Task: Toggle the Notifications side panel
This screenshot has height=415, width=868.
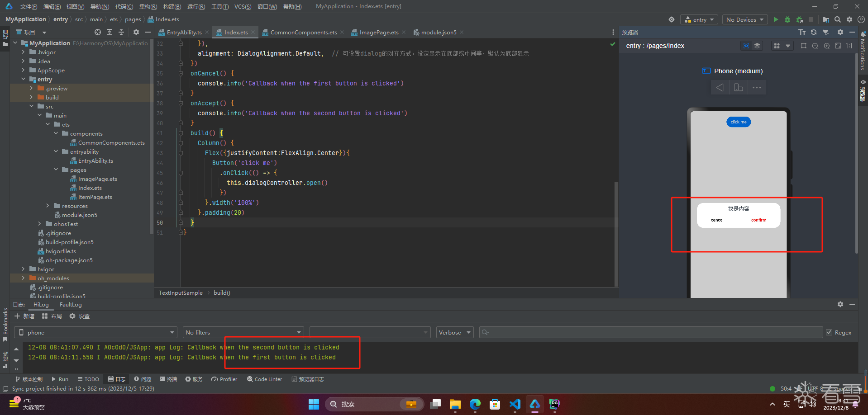Action: click(x=863, y=51)
